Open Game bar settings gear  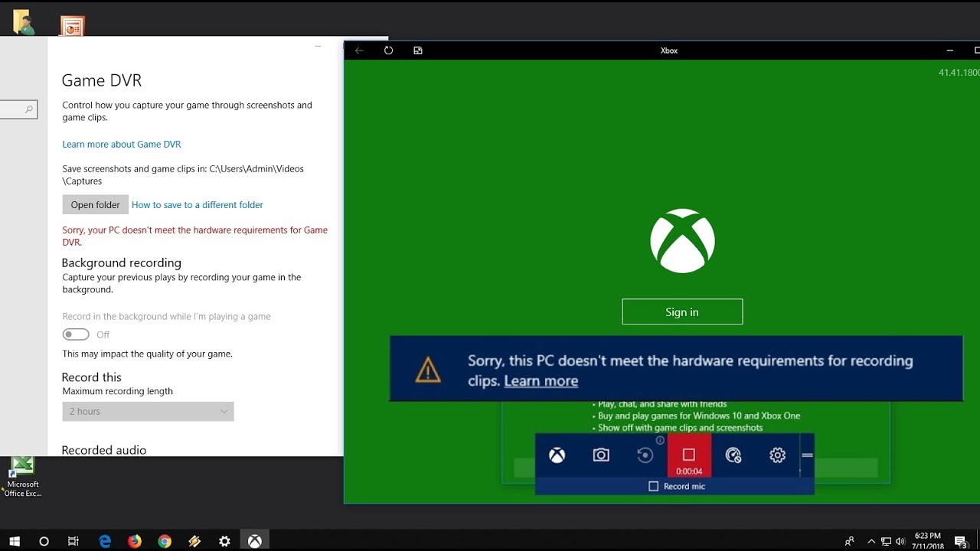point(777,455)
